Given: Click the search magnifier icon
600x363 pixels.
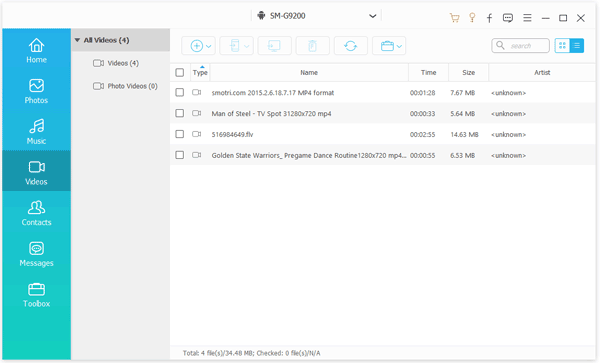Looking at the screenshot, I should tap(500, 46).
